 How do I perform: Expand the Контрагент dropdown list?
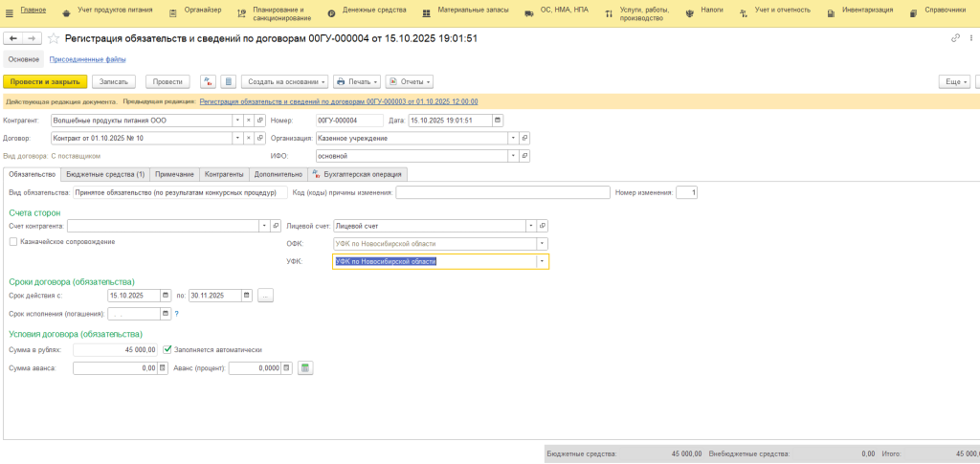[235, 121]
